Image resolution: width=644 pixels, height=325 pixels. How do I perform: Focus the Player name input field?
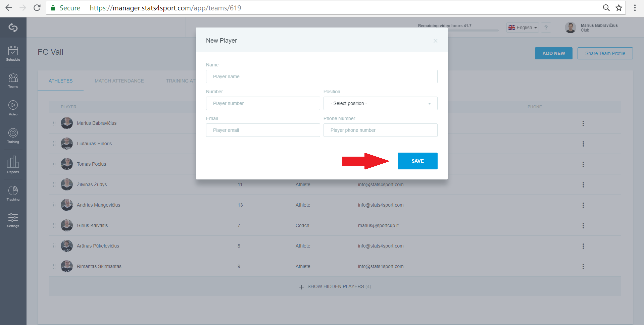(321, 76)
